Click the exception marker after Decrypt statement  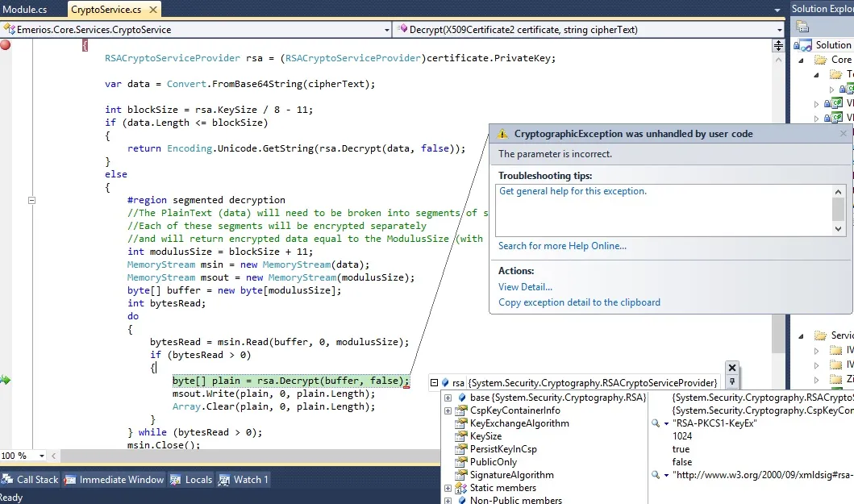click(x=406, y=386)
